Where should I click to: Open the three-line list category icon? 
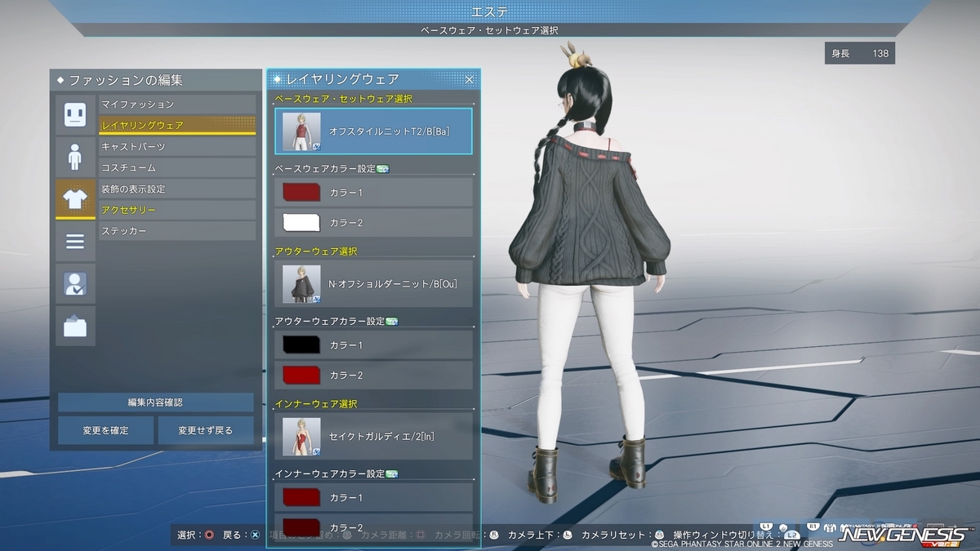75,242
